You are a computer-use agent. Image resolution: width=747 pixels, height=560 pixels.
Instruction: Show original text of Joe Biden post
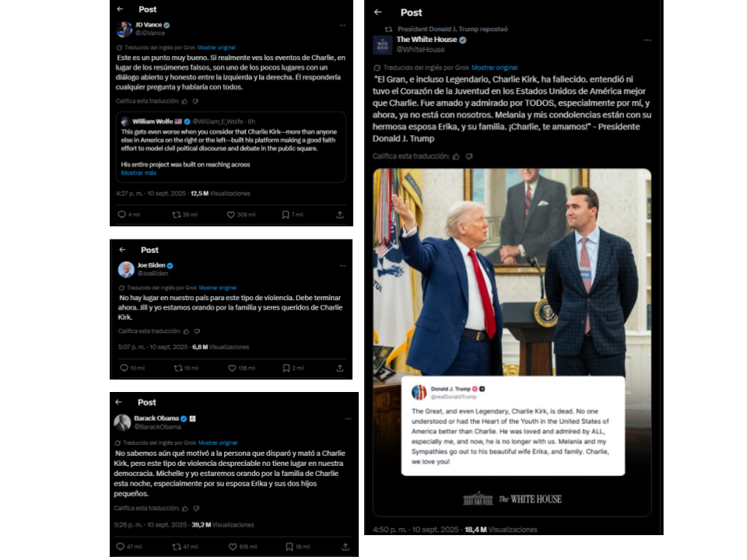tap(218, 288)
